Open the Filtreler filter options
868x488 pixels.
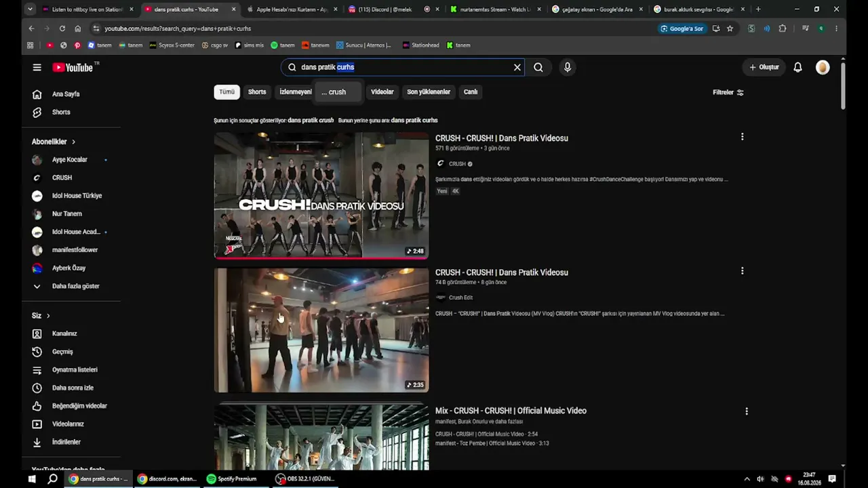pyautogui.click(x=728, y=92)
